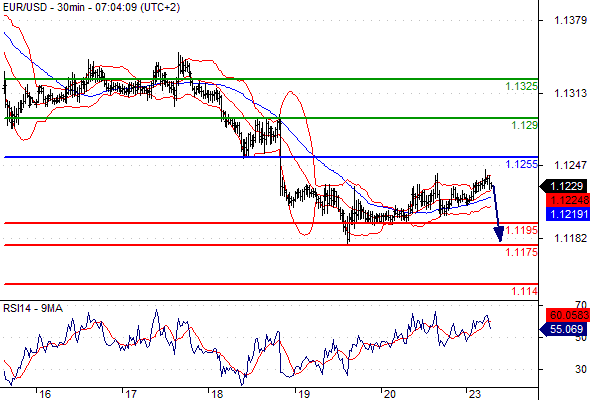590x400 pixels.
Task: Click date label 18 on time axis
Action: coord(217,394)
